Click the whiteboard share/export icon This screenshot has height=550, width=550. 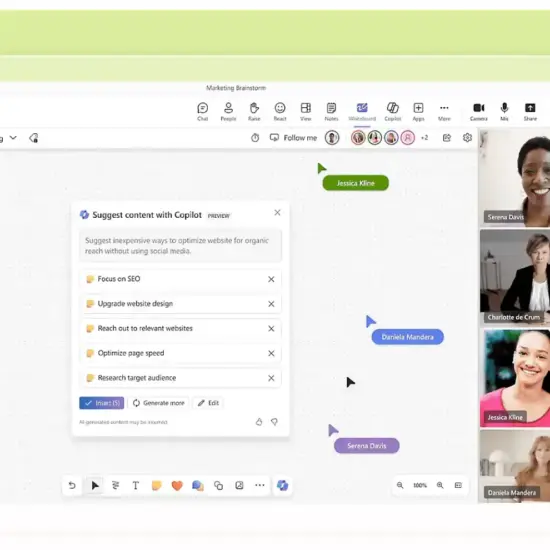[x=447, y=138]
